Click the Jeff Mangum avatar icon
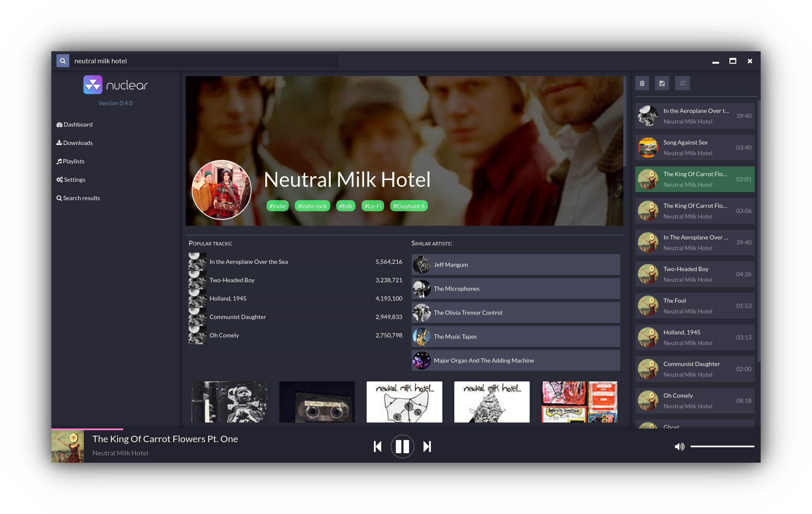This screenshot has width=812, height=514. pyautogui.click(x=422, y=265)
